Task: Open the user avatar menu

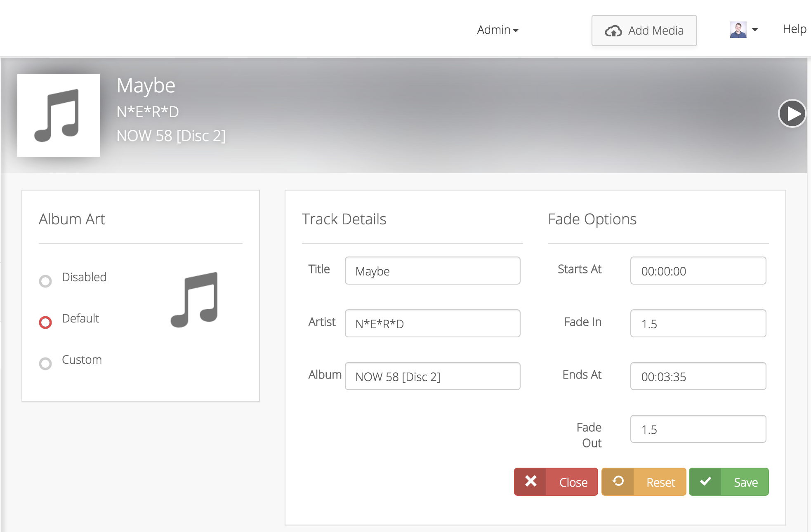Action: coord(738,30)
